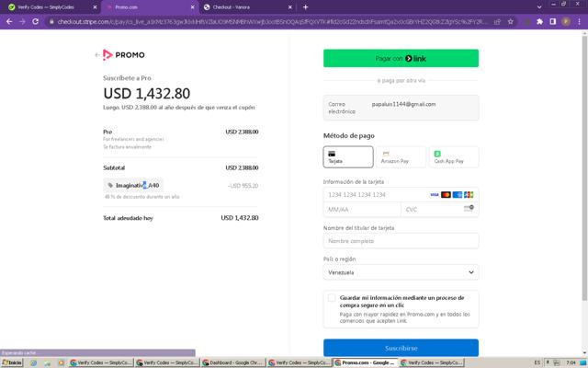
Task: Open the Chrome profile avatar
Action: (566, 22)
